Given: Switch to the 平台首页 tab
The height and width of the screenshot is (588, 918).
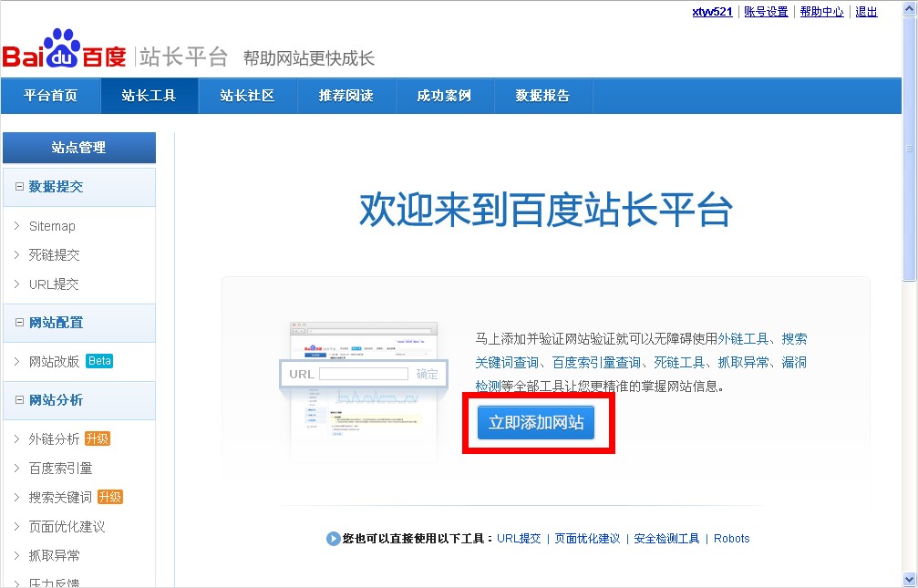Looking at the screenshot, I should point(50,95).
